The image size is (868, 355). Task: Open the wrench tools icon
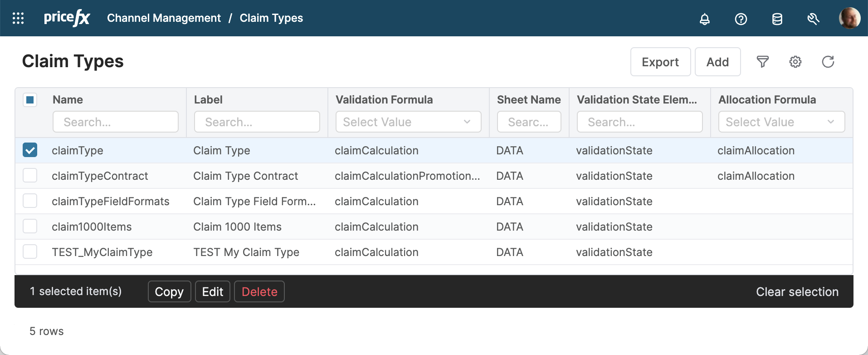point(813,19)
